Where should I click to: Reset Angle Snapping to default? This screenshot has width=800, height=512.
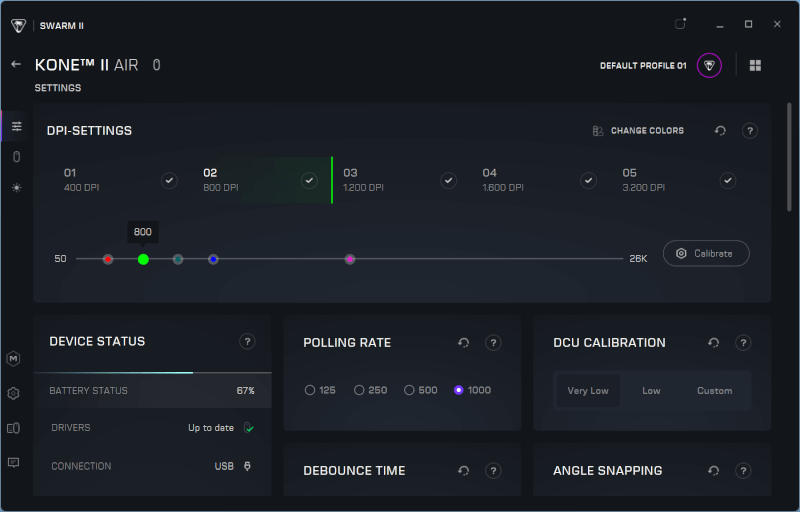point(713,471)
